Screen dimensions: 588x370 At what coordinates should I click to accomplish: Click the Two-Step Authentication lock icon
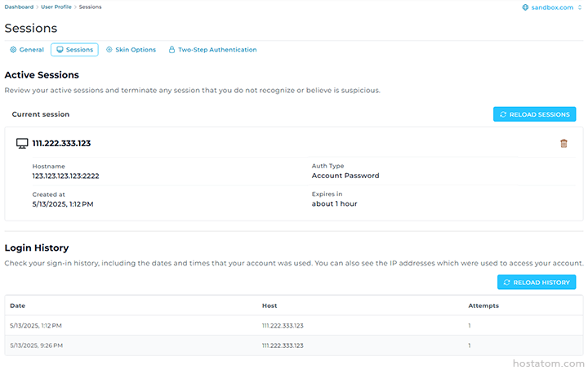[x=171, y=50]
